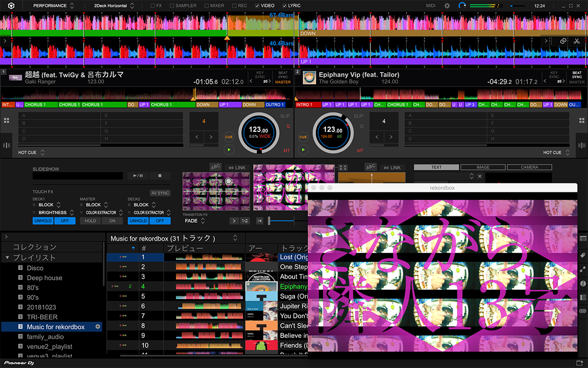The width and height of the screenshot is (588, 368).
Task: Open DECK2 X BLOCK effect dropdown
Action: 145,205
